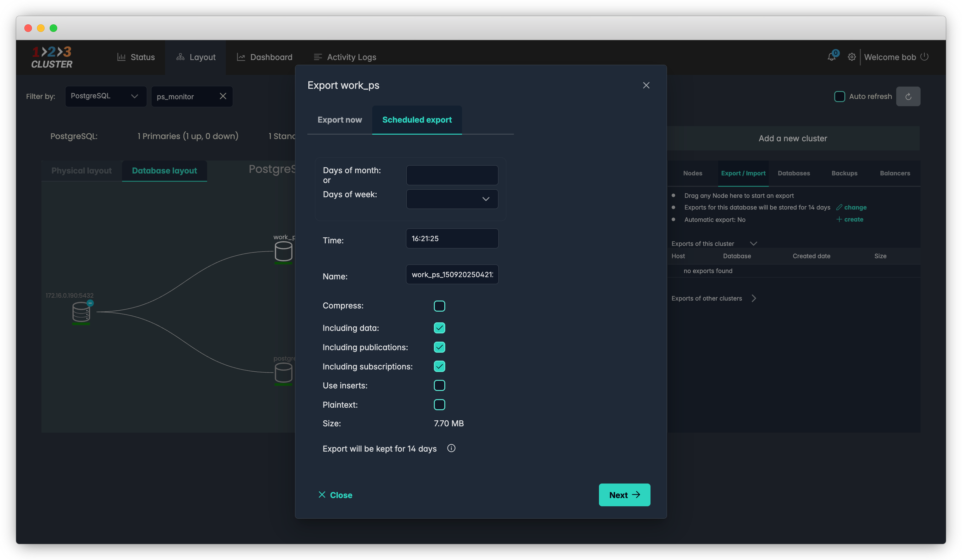Open the PostgreSQL filter dropdown
962x560 pixels.
(106, 96)
